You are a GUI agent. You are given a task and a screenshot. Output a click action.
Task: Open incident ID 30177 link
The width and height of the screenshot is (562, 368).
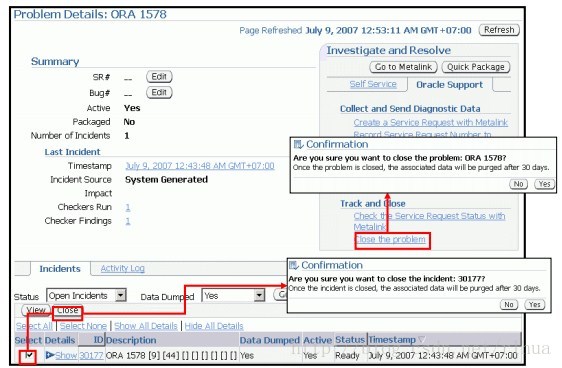point(91,355)
